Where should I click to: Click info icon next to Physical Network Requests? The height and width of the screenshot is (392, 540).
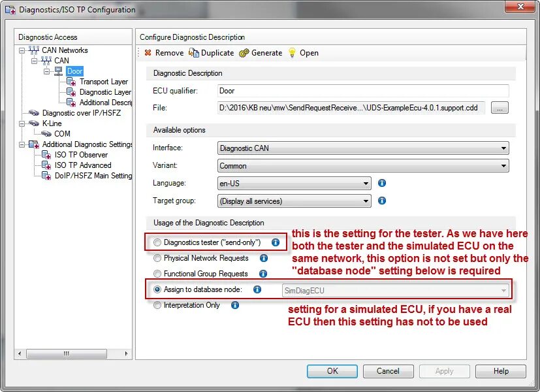264,257
